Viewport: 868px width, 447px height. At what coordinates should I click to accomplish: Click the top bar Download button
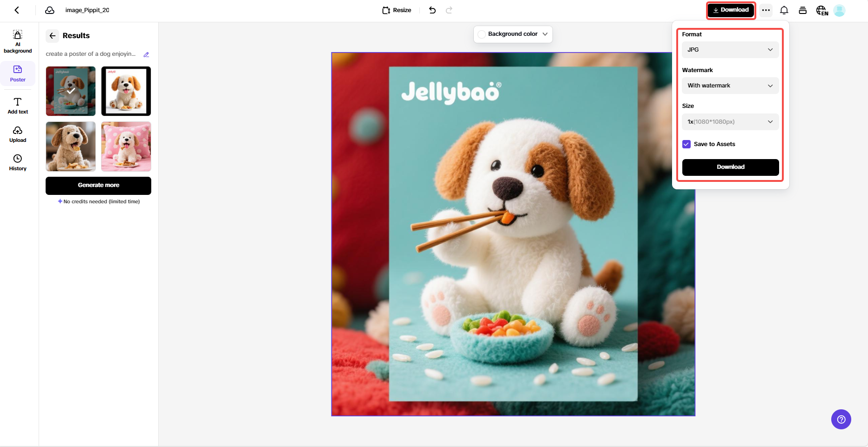pyautogui.click(x=731, y=10)
